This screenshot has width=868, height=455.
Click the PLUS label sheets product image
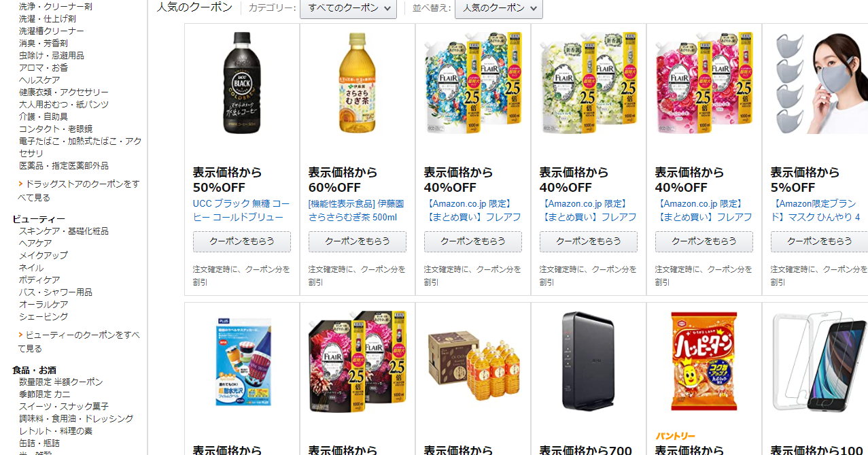pyautogui.click(x=242, y=361)
